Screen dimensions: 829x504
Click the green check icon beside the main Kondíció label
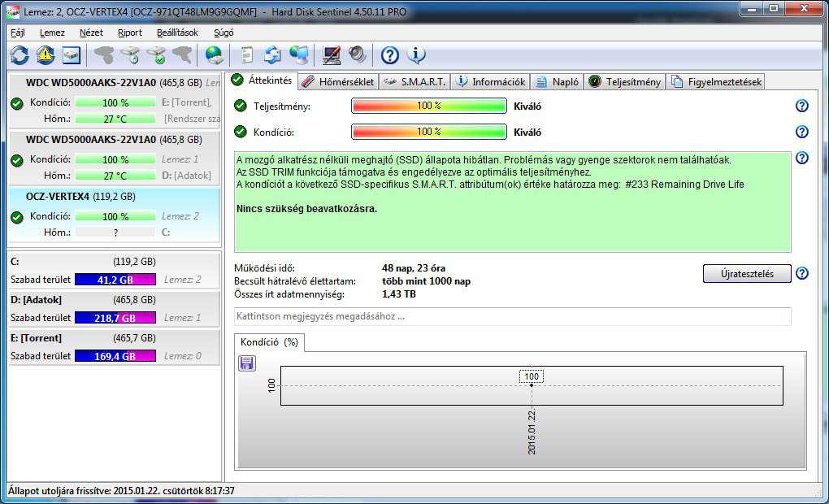click(x=241, y=132)
